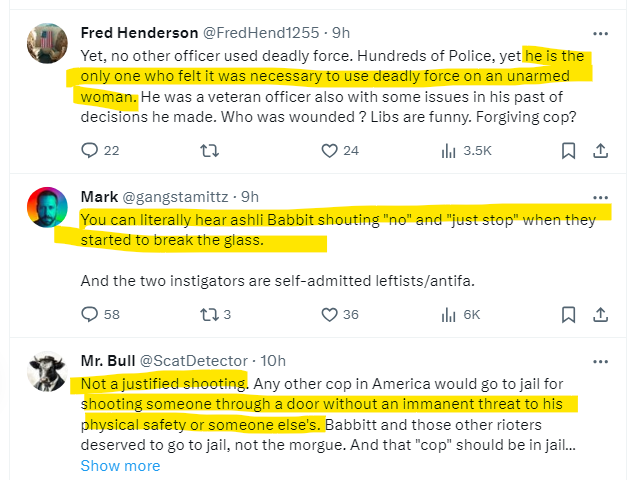
Task: Like Mark's tweet
Action: click(329, 314)
